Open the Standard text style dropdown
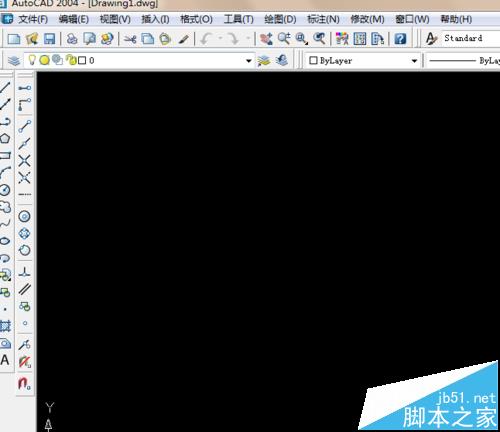Viewport: 500px width, 432px height. [x=470, y=38]
